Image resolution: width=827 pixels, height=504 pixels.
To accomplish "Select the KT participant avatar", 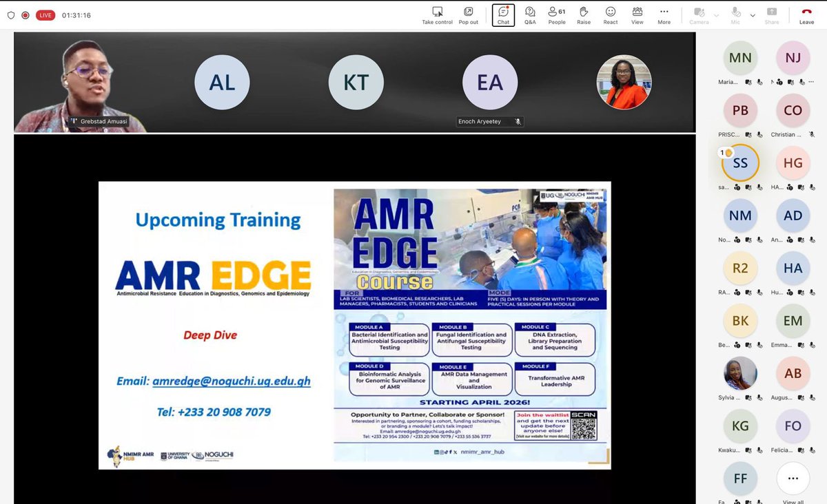I will 356,83.
